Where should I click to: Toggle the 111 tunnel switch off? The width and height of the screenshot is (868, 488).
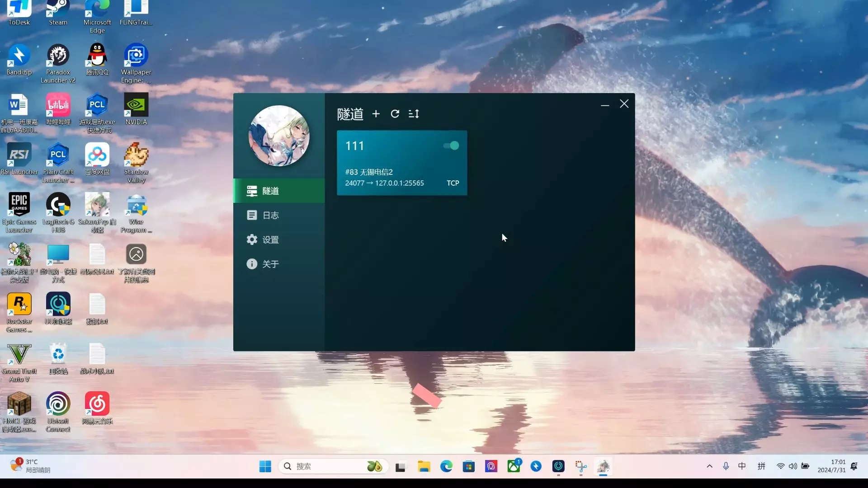tap(451, 145)
